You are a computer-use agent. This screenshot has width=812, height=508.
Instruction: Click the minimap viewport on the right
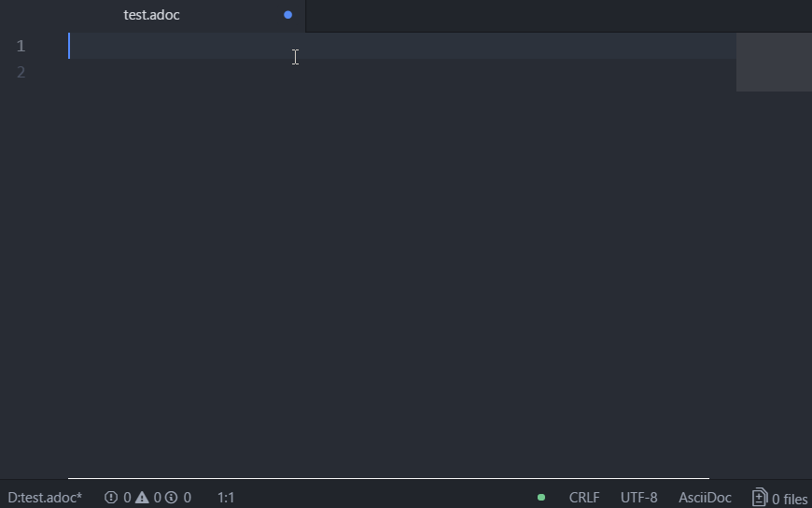pos(774,63)
